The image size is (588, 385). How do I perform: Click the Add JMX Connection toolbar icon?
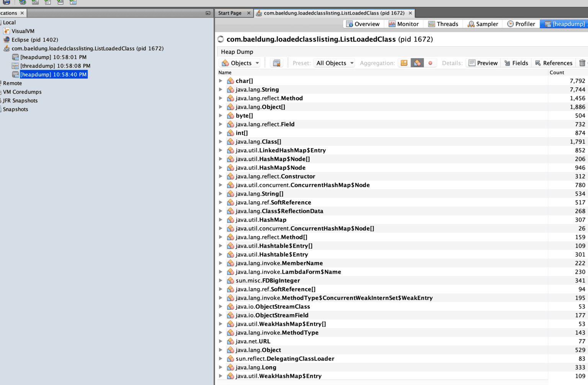[x=35, y=2]
